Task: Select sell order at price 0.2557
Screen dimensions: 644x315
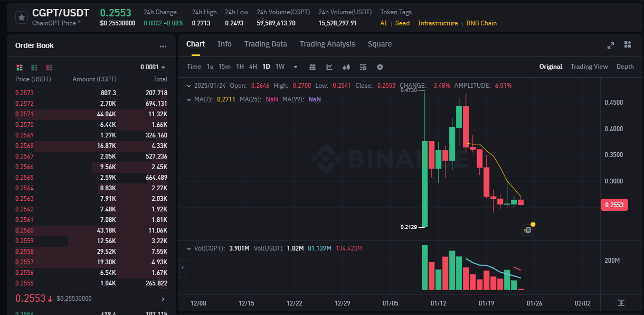Action: point(91,262)
